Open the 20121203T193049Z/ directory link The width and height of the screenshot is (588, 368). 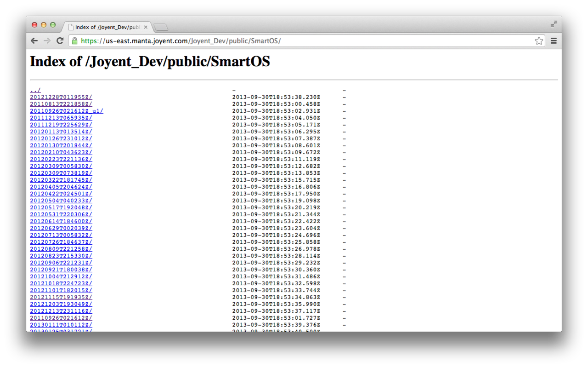[x=61, y=304]
